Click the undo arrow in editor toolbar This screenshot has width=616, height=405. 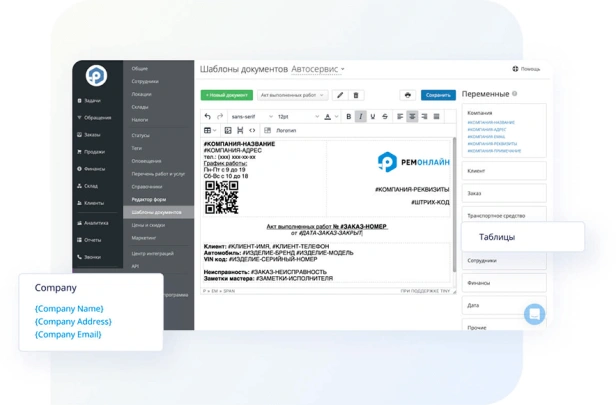[208, 117]
